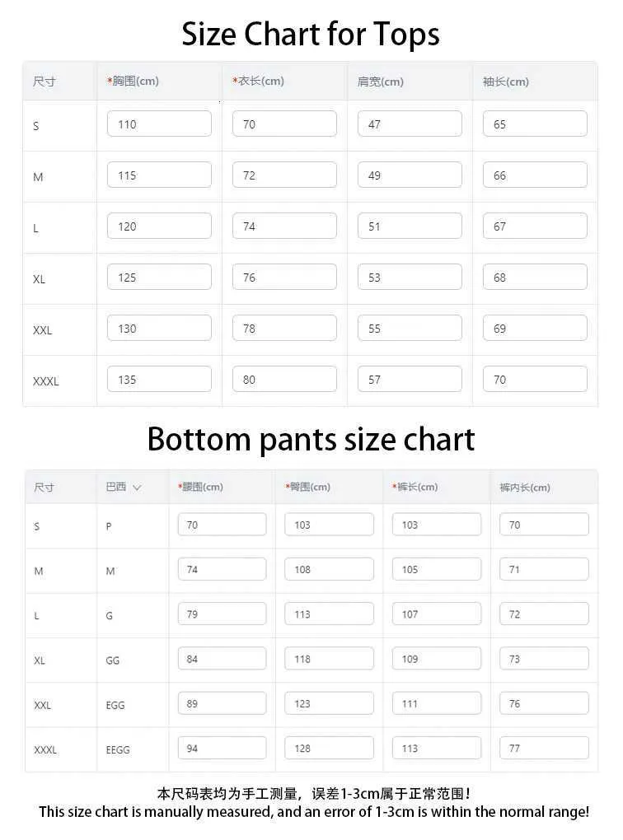Click the 裤内长(cm) column header
Viewport: 623px width, 840px height.
tap(525, 488)
